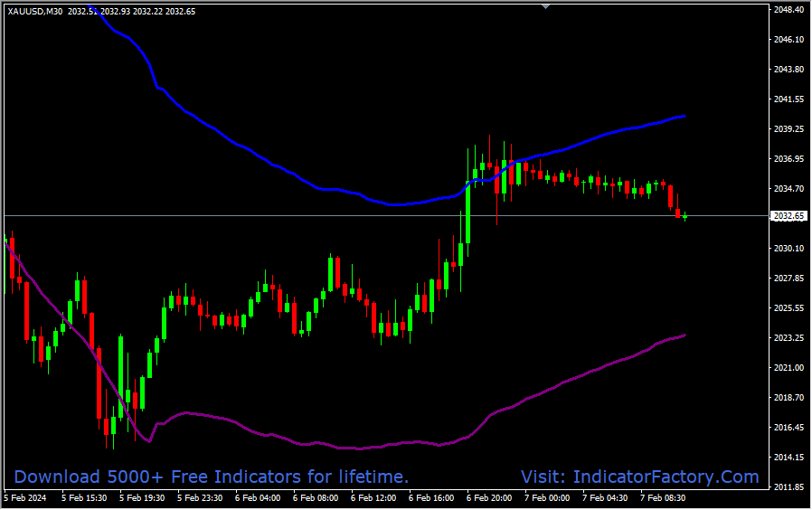Click time axis label 7 Feb 04:30
812x510 pixels.
pyautogui.click(x=605, y=498)
